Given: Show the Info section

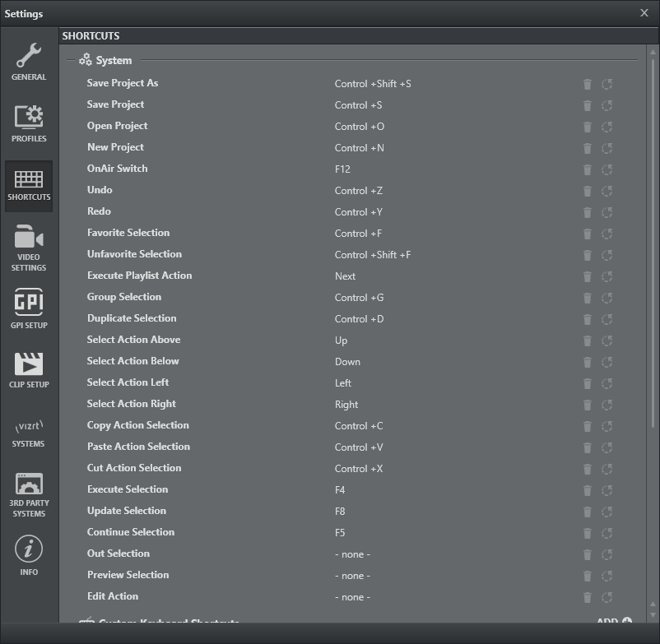Looking at the screenshot, I should 29,555.
